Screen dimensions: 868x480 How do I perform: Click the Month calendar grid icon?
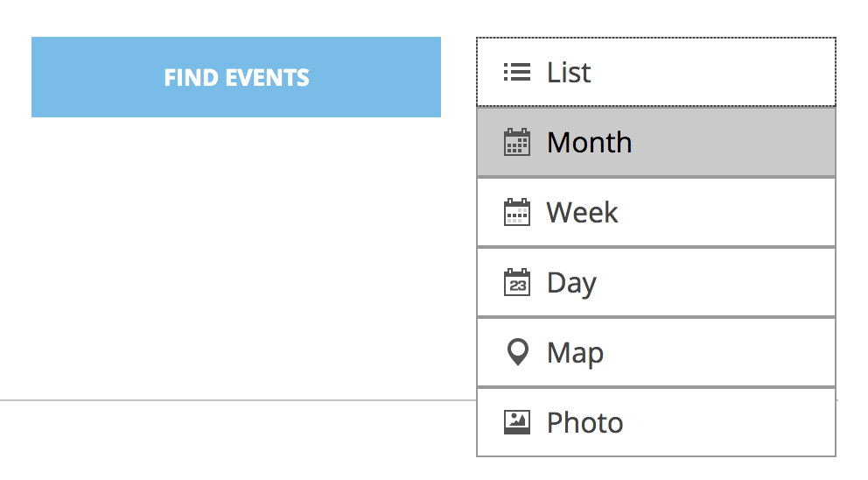pyautogui.click(x=517, y=143)
